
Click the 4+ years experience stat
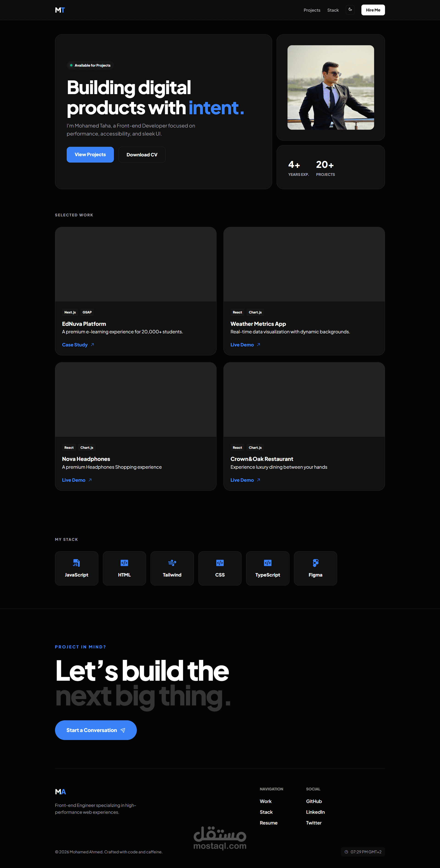298,169
